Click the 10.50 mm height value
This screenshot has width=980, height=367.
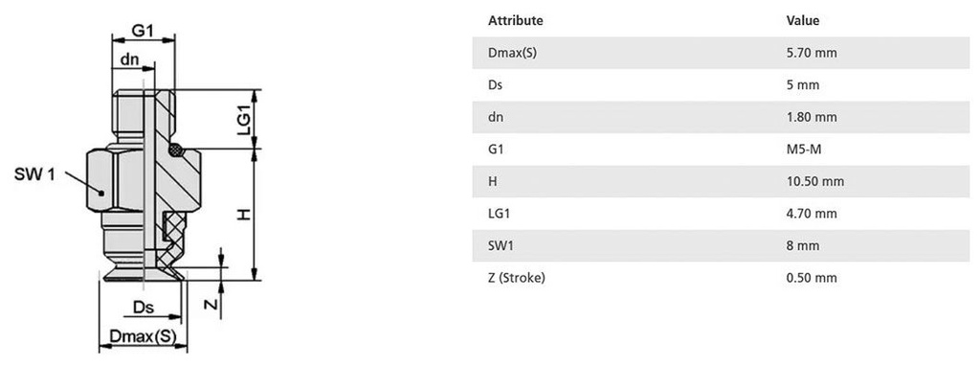[815, 182]
